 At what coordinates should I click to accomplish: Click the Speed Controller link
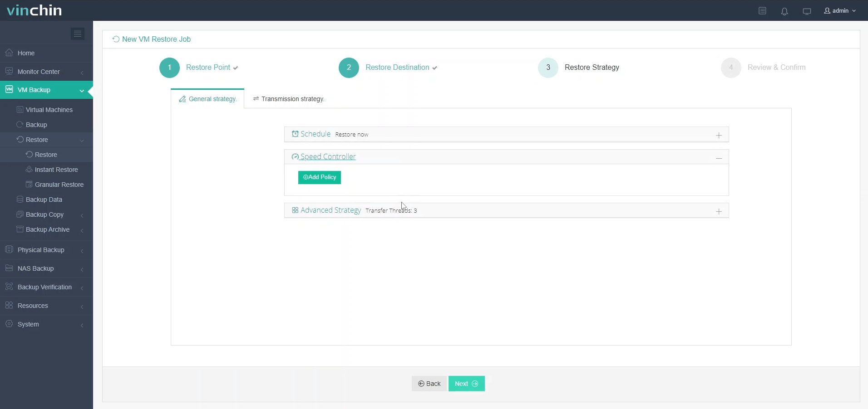(x=328, y=156)
